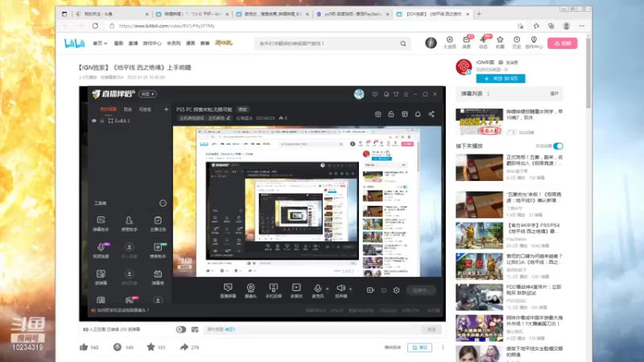The width and height of the screenshot is (644, 362).
Task: Toggle danmaku display switch under video
Action: click(x=180, y=330)
